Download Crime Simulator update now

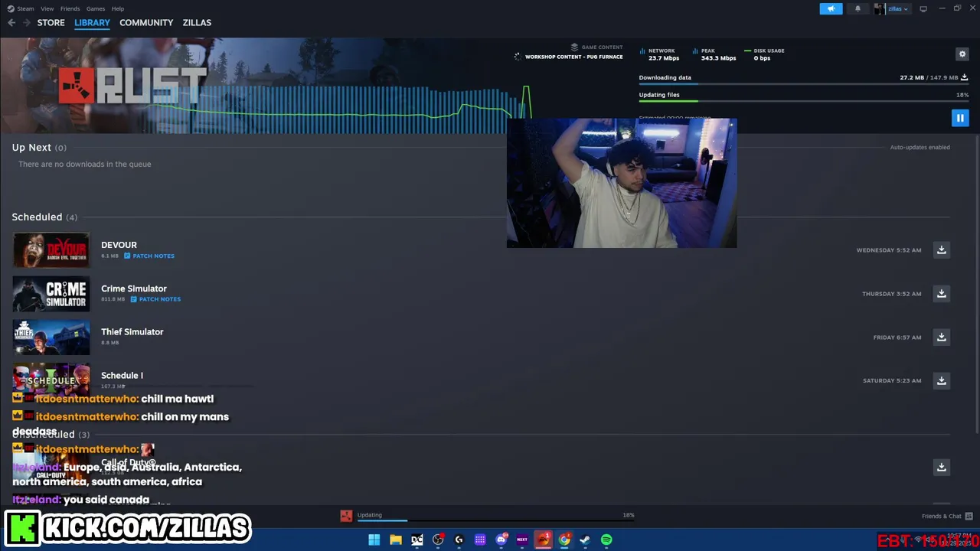click(942, 294)
